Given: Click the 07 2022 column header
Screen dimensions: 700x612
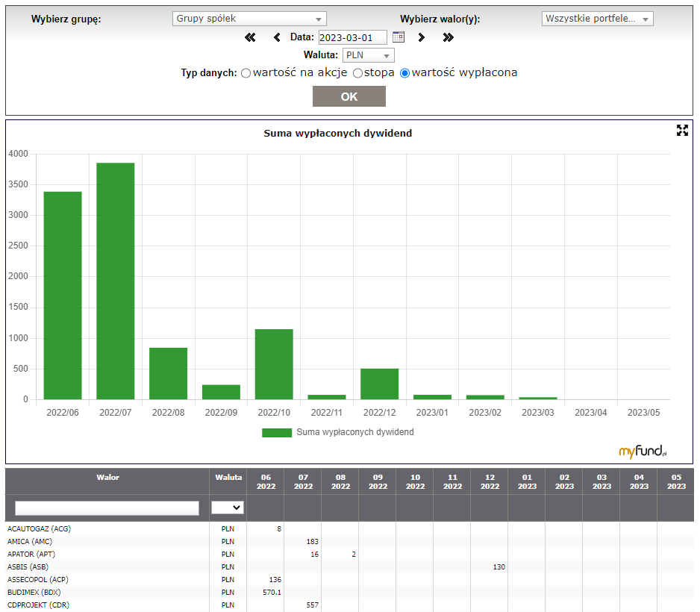Looking at the screenshot, I should click(x=303, y=481).
